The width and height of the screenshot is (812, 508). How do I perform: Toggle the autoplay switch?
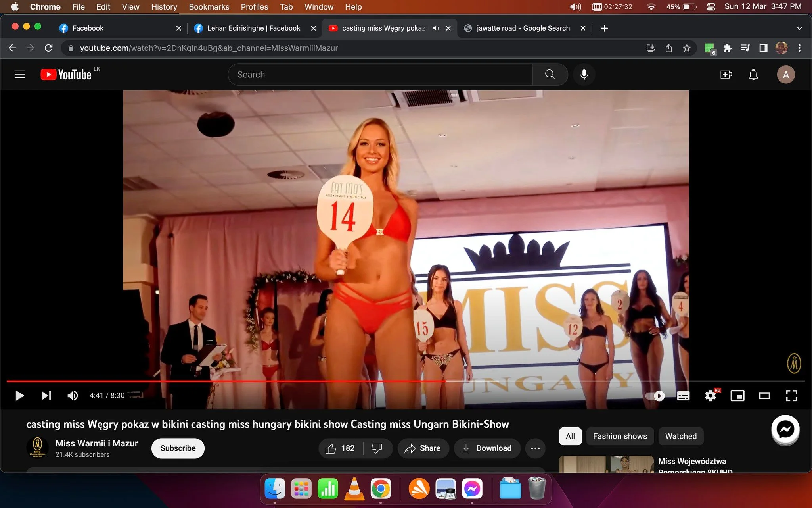[x=655, y=395]
